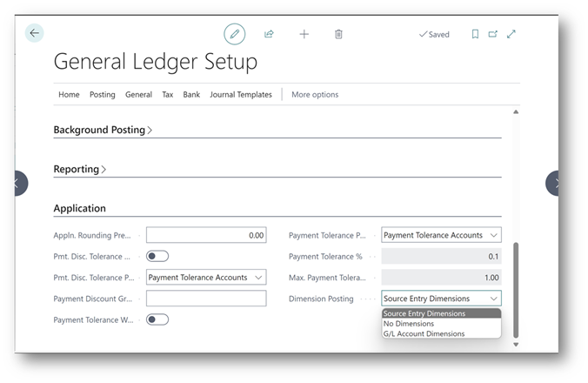This screenshot has width=588, height=383.
Task: Open the General menu
Action: pos(139,95)
